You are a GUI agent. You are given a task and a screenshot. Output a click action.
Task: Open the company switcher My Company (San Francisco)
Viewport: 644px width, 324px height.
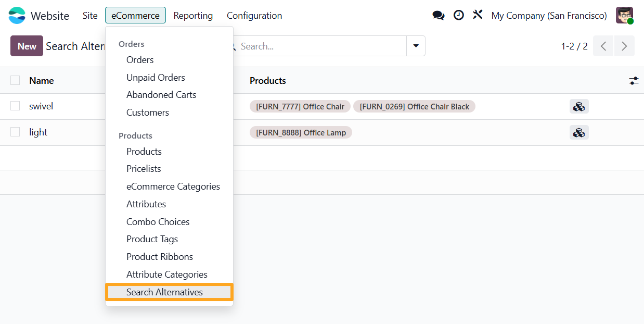pos(549,16)
